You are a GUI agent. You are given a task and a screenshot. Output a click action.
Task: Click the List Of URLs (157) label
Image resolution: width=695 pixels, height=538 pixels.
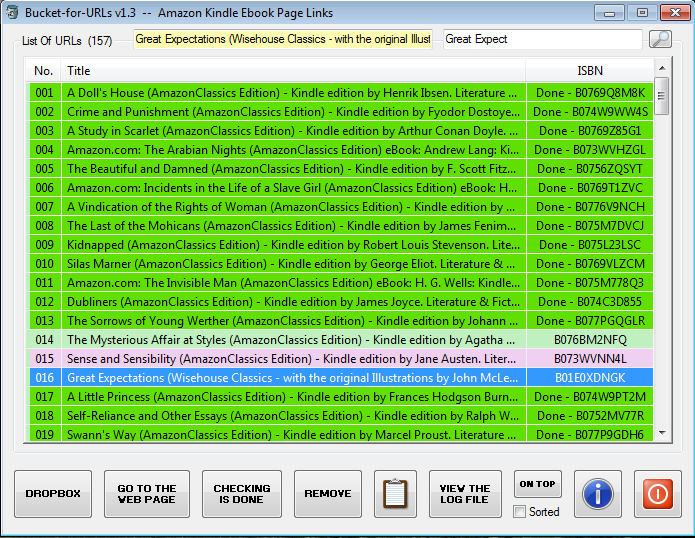click(67, 41)
